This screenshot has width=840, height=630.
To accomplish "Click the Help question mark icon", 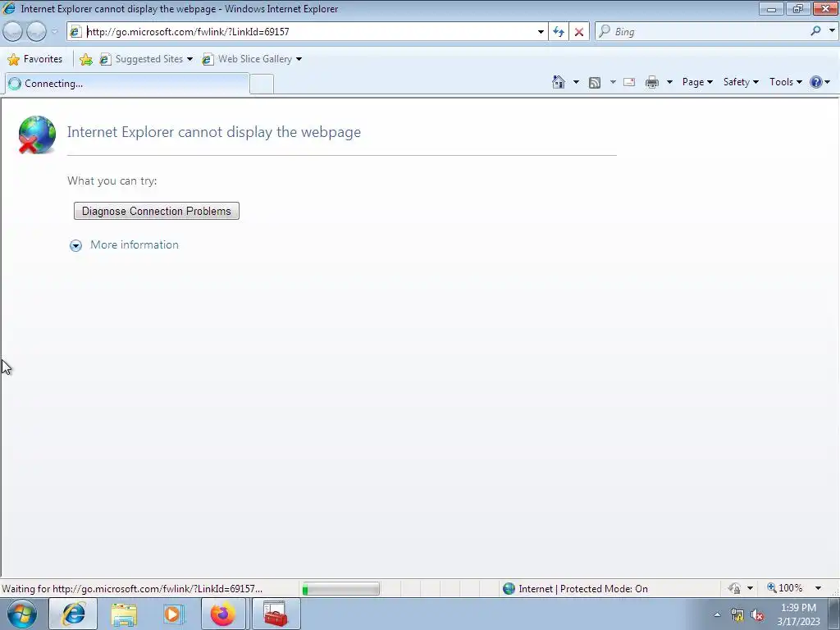I will pos(816,82).
